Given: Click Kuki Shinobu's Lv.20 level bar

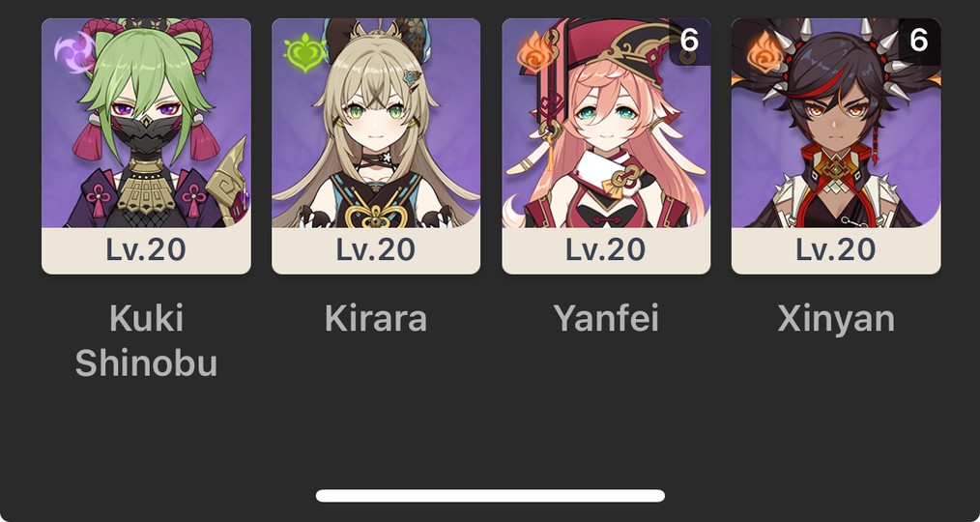Looking at the screenshot, I should 146,250.
